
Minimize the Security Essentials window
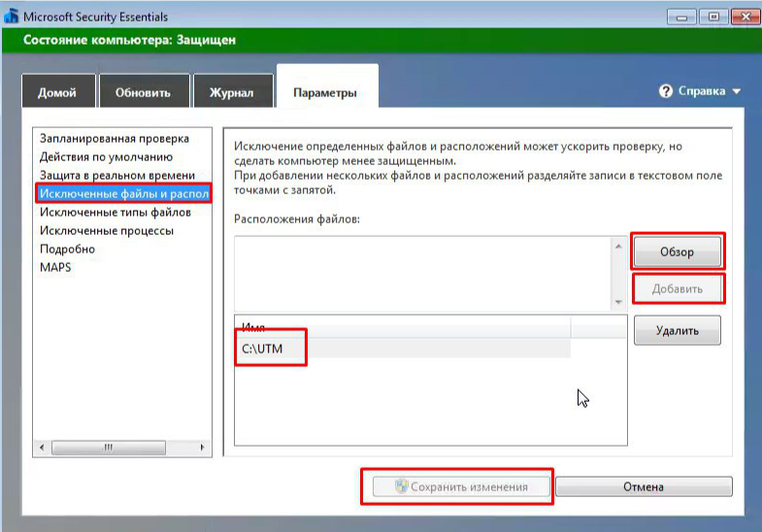point(681,17)
